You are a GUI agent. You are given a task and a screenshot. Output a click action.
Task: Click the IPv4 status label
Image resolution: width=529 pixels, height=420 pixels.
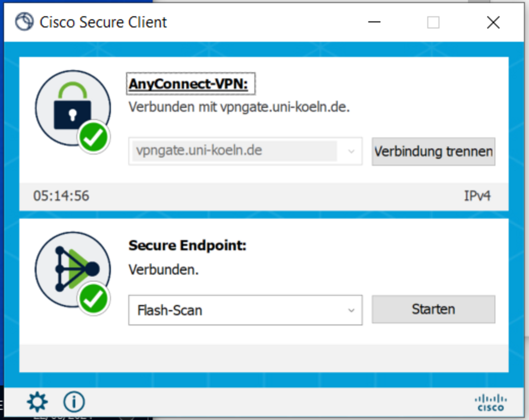(x=477, y=196)
